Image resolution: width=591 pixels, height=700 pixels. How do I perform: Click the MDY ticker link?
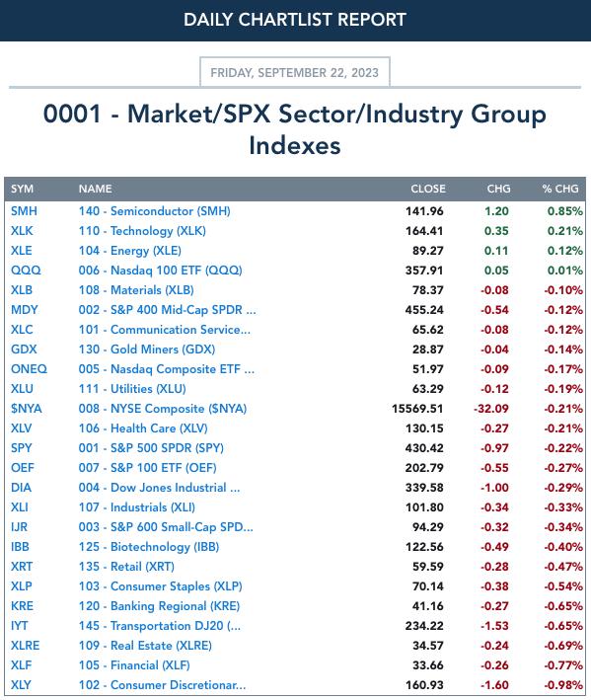coord(25,310)
